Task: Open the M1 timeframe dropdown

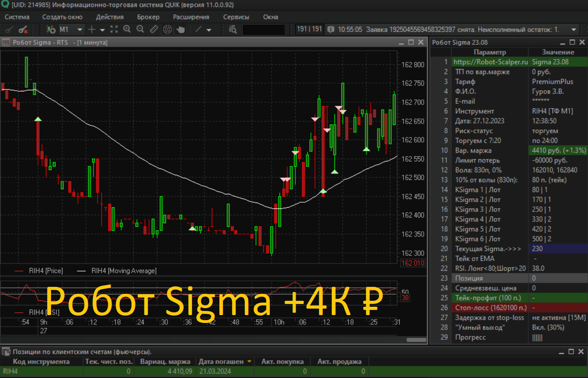Action: [80, 29]
